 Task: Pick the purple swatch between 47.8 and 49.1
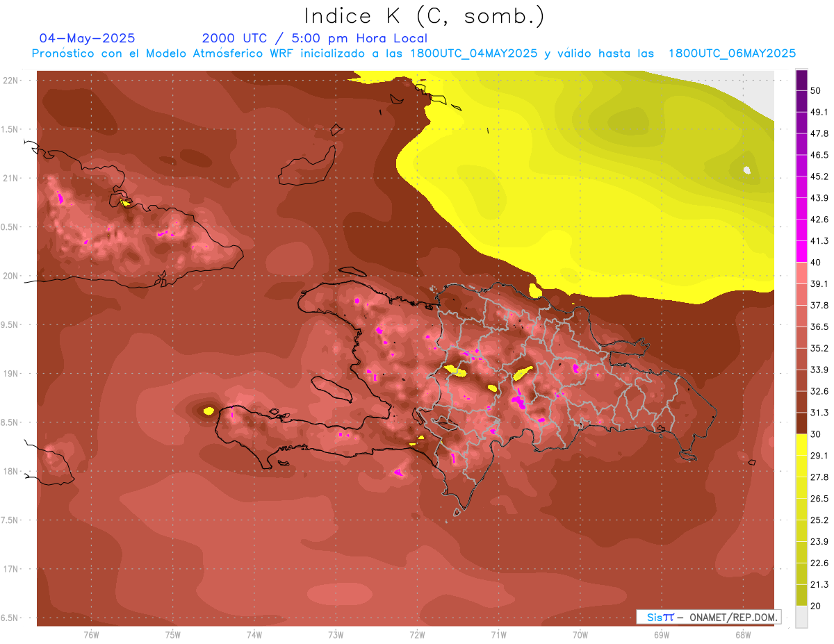801,122
